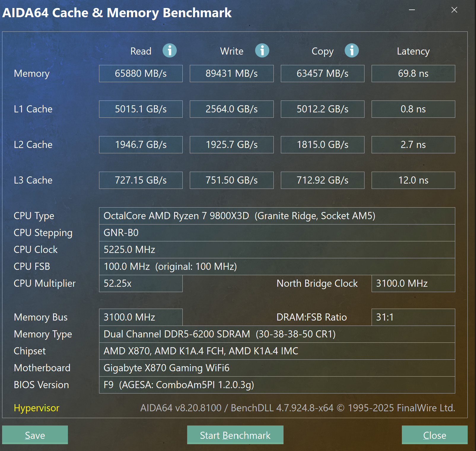Click the info icon next to Read

coord(170,51)
